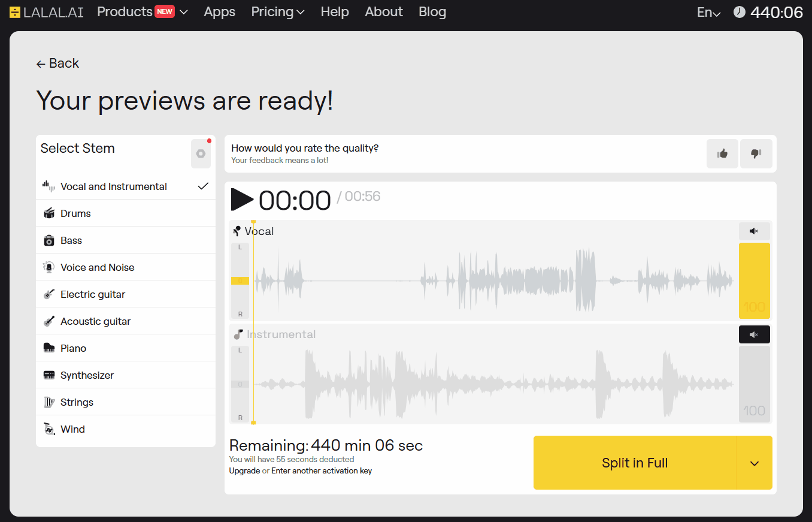This screenshot has width=812, height=522.
Task: Go to the Blog page
Action: 432,12
